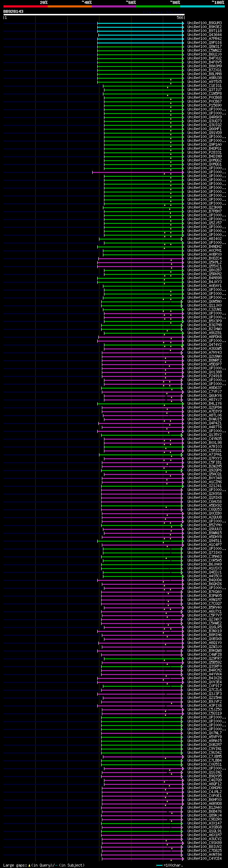Viewport: 228px width, 868px height.
Task: Click label UniRef100_Q5KML2
Action: pyautogui.click(x=204, y=262)
